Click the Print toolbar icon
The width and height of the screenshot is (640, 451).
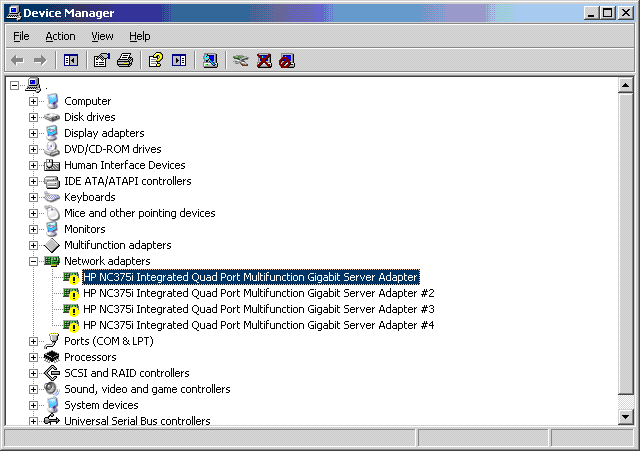[x=125, y=61]
